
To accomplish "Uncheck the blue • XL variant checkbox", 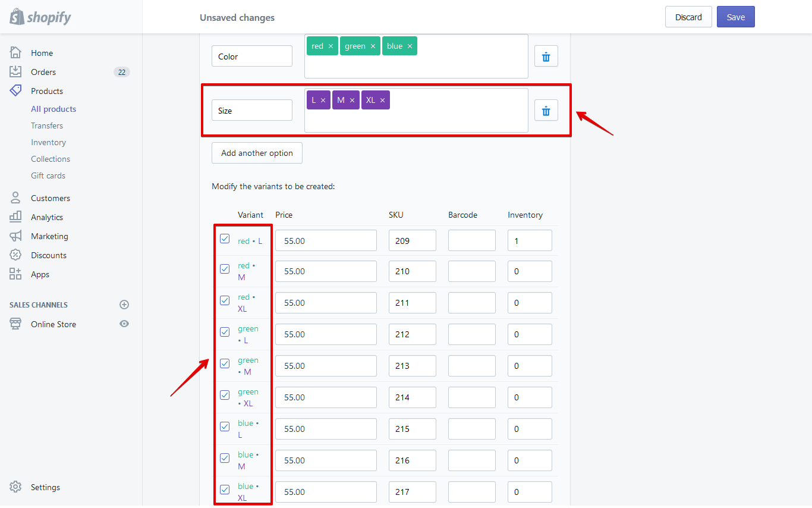I will tap(225, 490).
